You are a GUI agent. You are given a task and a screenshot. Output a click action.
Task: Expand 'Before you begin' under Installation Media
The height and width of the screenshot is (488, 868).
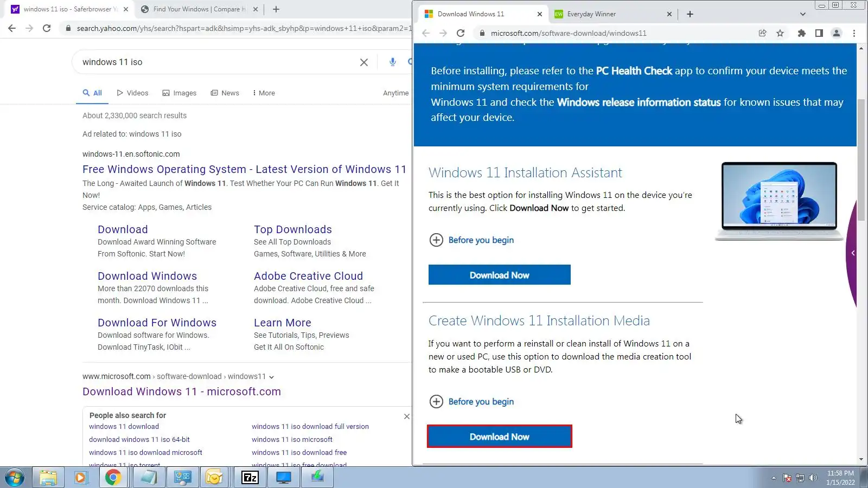(x=471, y=402)
